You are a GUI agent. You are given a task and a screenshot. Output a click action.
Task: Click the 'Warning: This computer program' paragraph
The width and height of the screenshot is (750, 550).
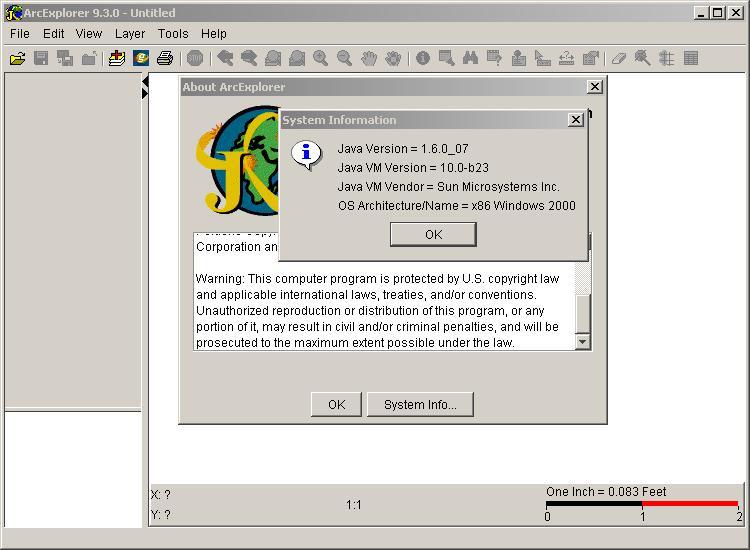(377, 310)
